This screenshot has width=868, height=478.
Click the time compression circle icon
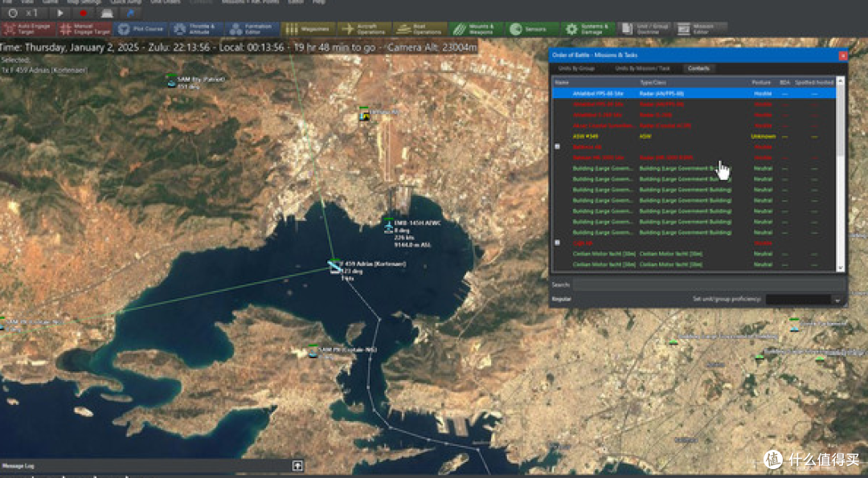14,13
